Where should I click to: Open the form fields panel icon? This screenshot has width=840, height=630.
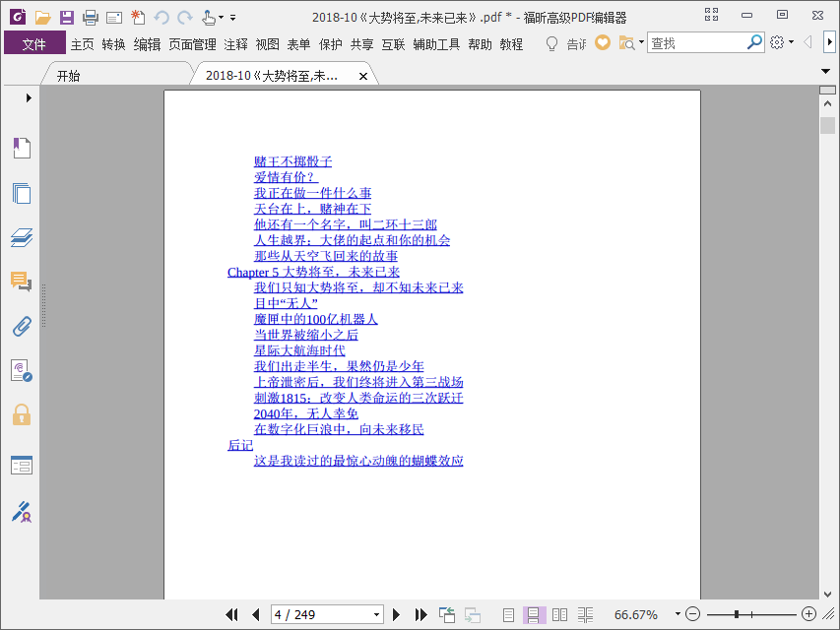22,465
